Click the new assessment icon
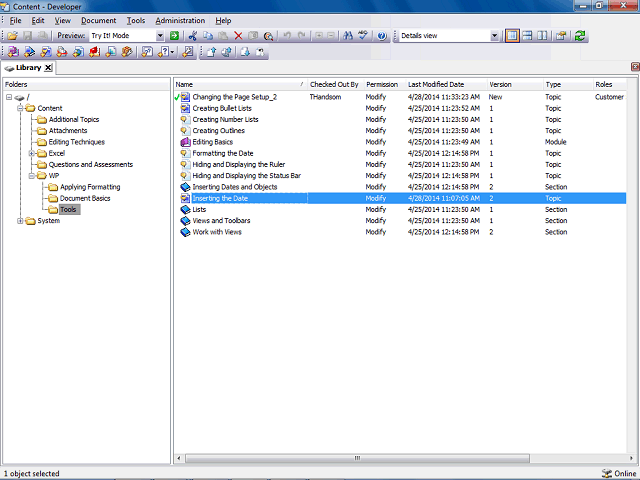Screen dimensions: 640x480 [x=147, y=52]
